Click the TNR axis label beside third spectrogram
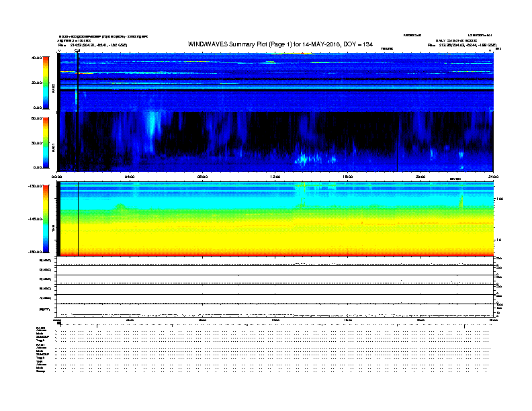 coord(54,230)
